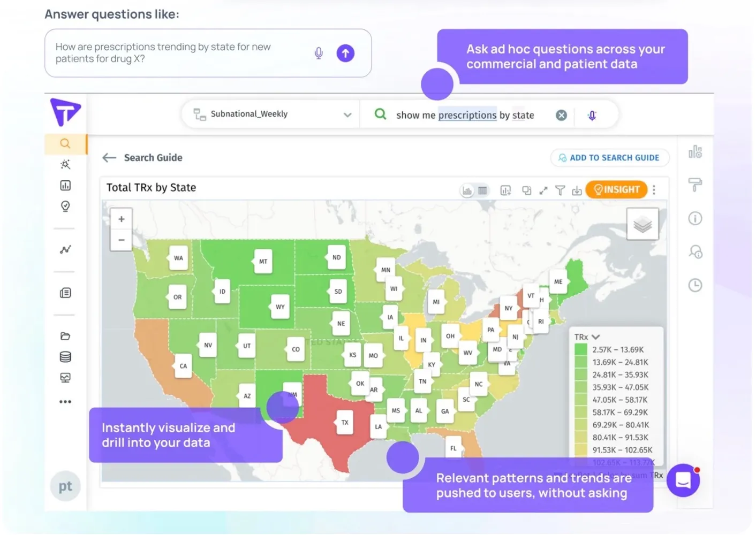Expand the TRx legend dropdown
This screenshot has width=756, height=535.
pyautogui.click(x=595, y=337)
